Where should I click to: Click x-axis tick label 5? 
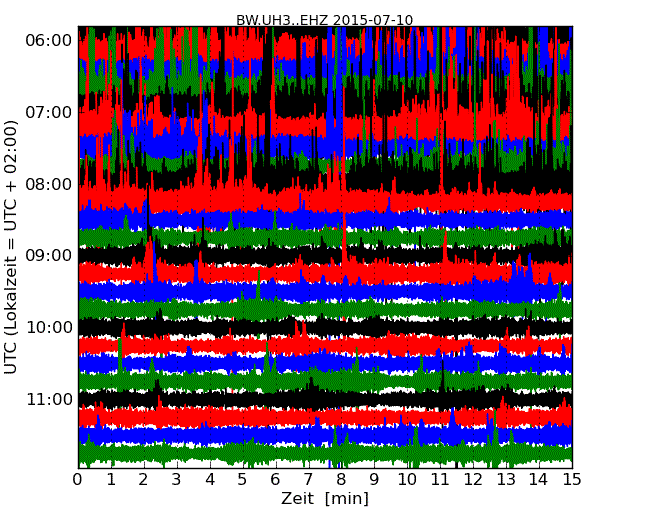(x=242, y=480)
